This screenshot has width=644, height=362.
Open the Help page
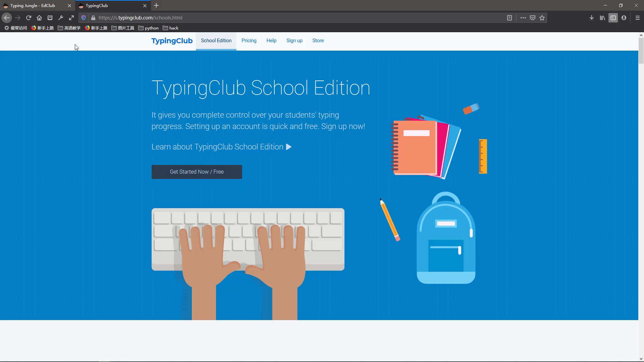pyautogui.click(x=271, y=41)
